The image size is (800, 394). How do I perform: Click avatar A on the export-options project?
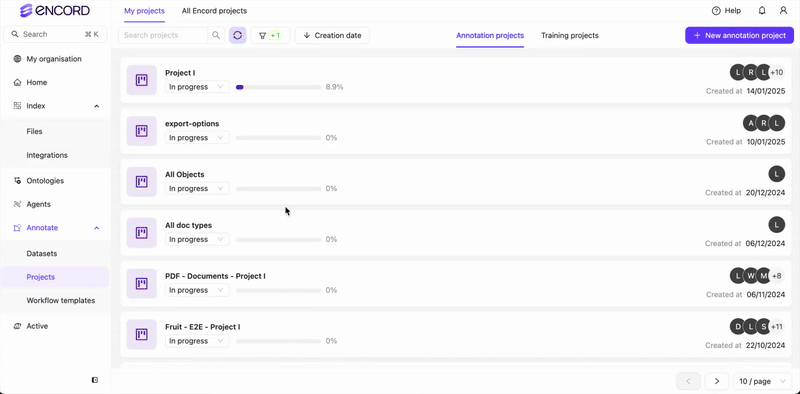tap(751, 124)
